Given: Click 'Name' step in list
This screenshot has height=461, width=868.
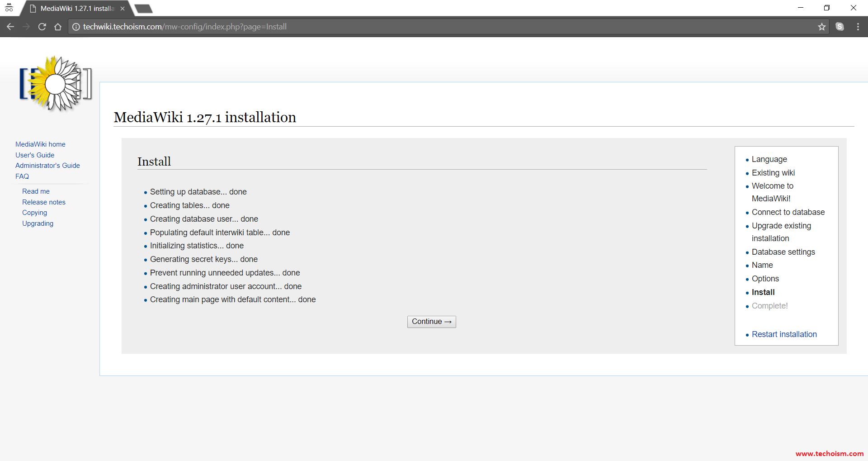Looking at the screenshot, I should [x=762, y=265].
